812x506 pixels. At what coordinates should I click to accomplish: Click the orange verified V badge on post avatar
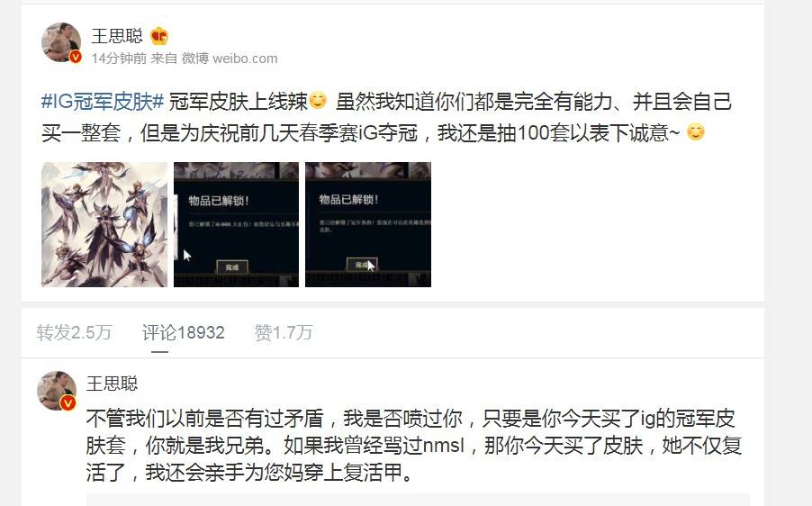click(x=76, y=57)
